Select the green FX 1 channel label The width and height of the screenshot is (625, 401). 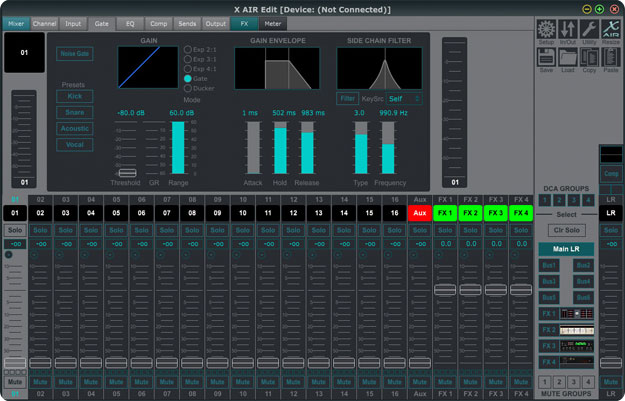pos(445,213)
